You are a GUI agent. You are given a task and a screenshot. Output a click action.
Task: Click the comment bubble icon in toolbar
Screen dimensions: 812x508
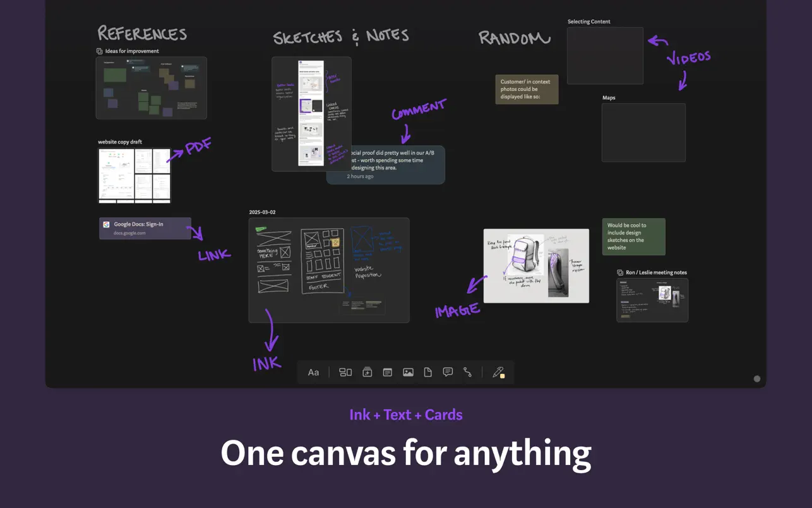448,372
